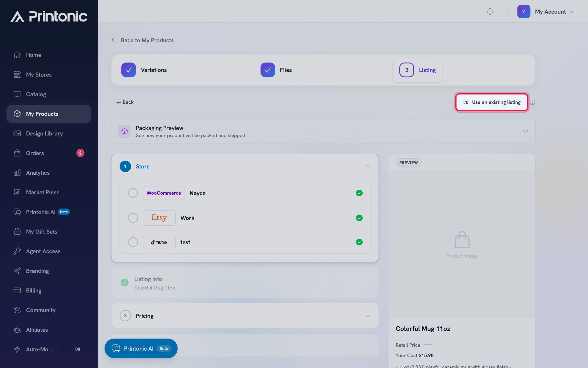Click the My Stores storefront icon
This screenshot has width=588, height=368.
click(x=17, y=74)
